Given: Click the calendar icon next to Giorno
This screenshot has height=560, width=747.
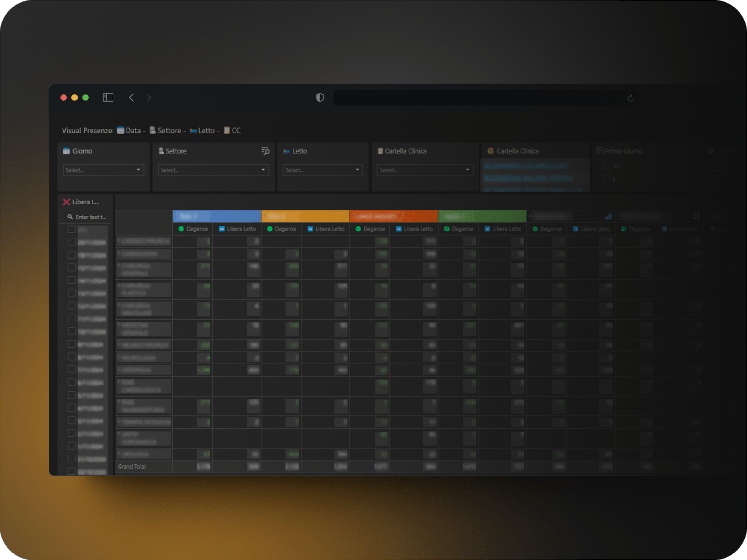Looking at the screenshot, I should 66,151.
